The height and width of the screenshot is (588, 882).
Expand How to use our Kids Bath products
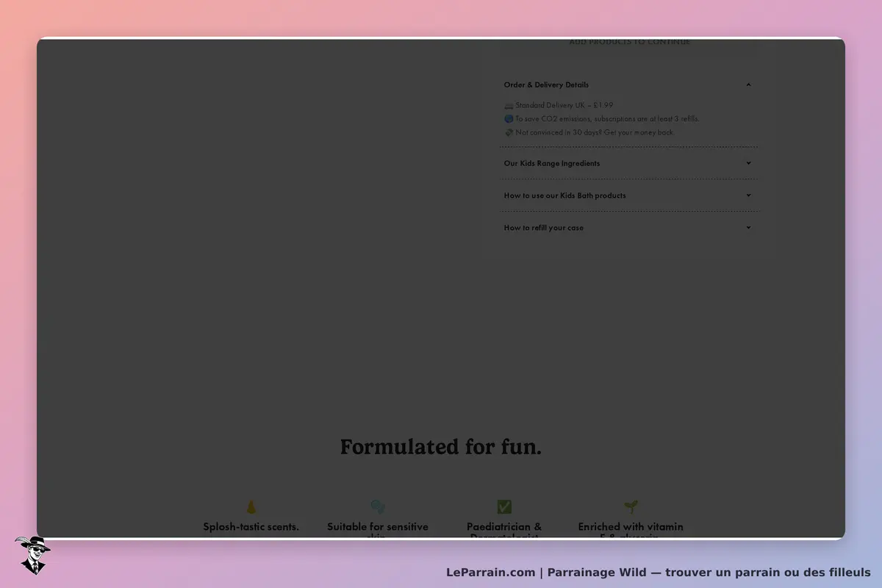(x=629, y=196)
